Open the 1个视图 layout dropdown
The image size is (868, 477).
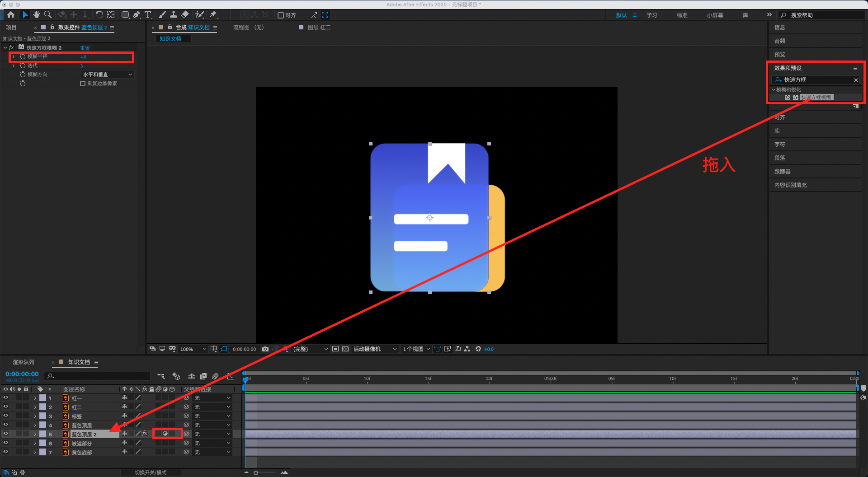pos(416,349)
